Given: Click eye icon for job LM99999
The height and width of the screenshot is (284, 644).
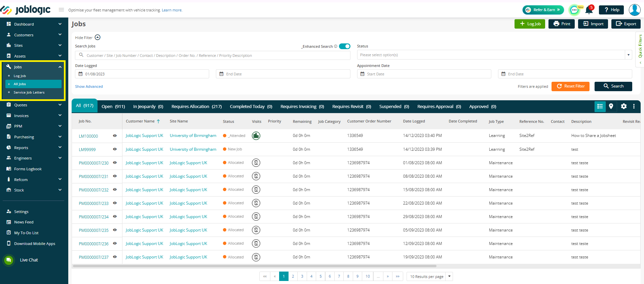Looking at the screenshot, I should click(115, 149).
